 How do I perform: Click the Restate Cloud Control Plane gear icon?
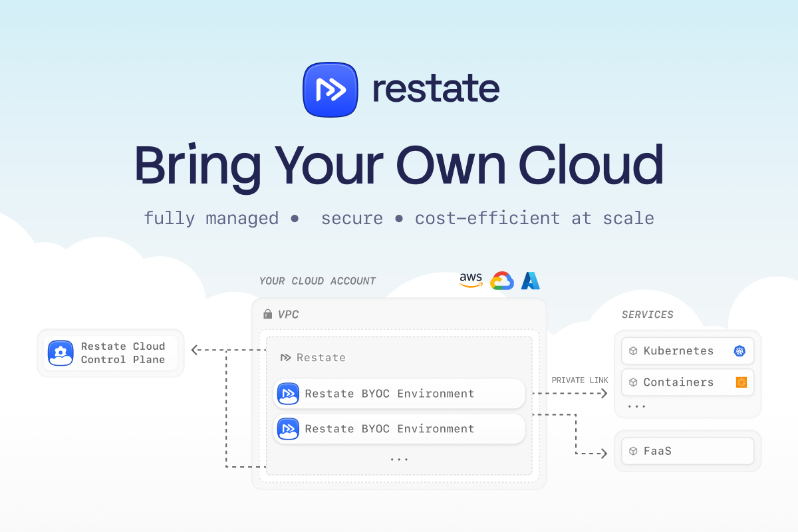61,353
